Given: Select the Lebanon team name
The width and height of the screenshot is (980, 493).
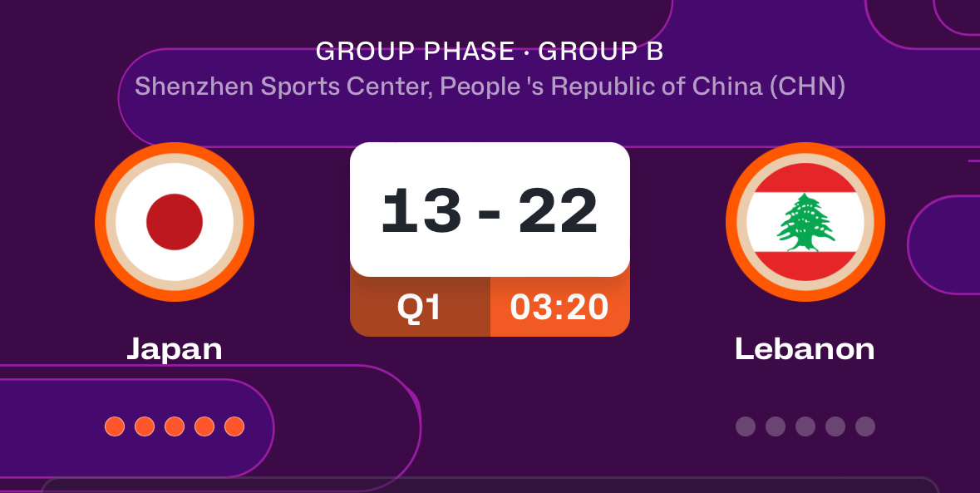Looking at the screenshot, I should [805, 348].
